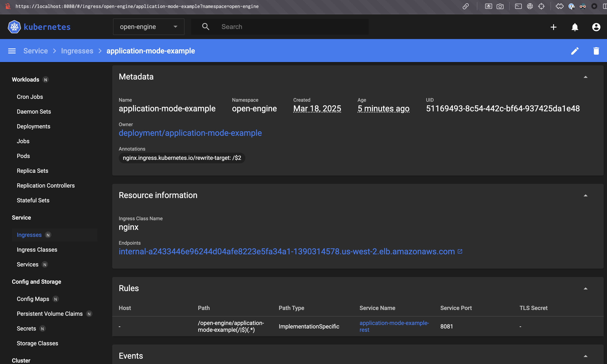
Task: Click the Created date Mar 18, 2025
Action: 317,108
